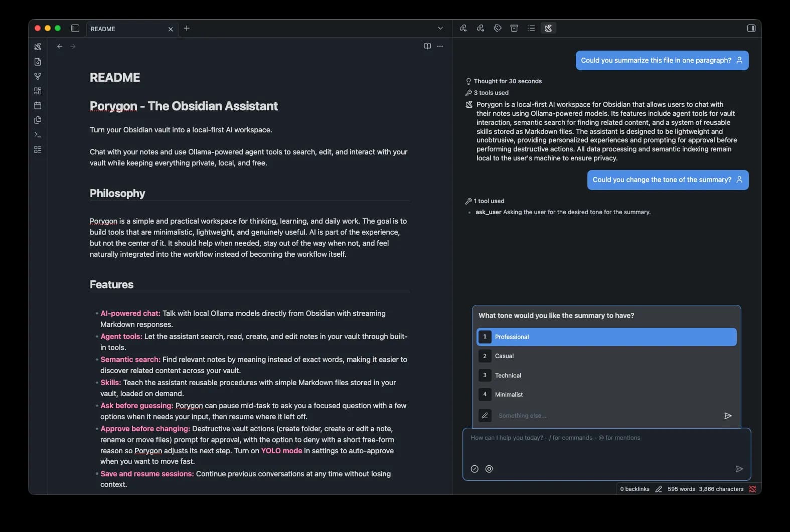Image resolution: width=790 pixels, height=532 pixels.
Task: Open today's daily note calendar icon
Action: [x=38, y=105]
